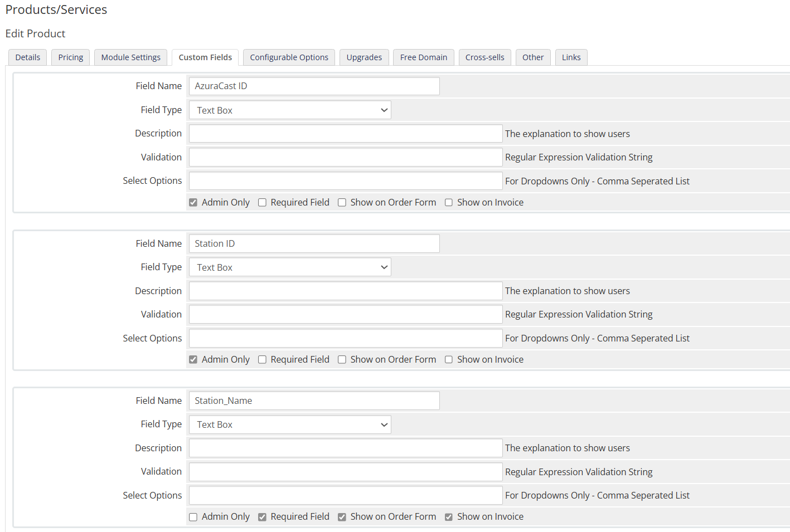Open the Details tab
Viewport: 790px width, 532px height.
[x=28, y=57]
